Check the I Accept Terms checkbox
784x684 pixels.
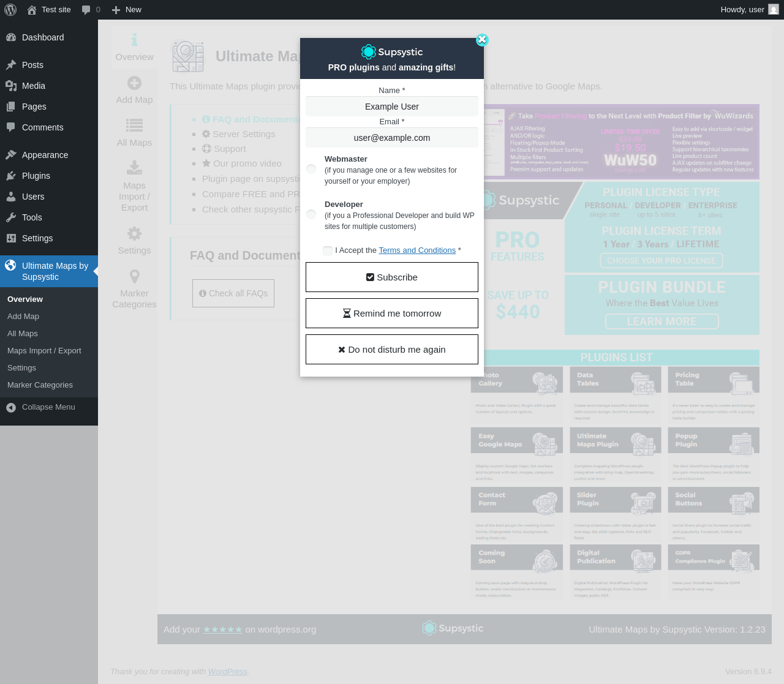point(328,250)
